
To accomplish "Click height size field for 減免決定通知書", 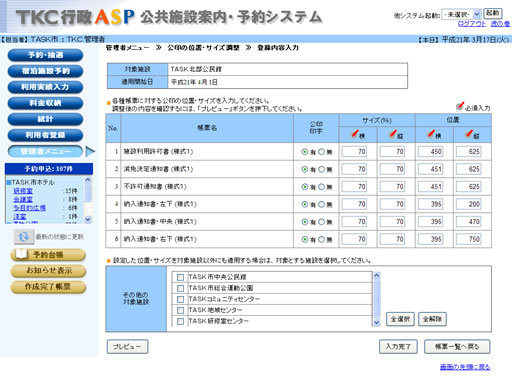I will point(392,169).
